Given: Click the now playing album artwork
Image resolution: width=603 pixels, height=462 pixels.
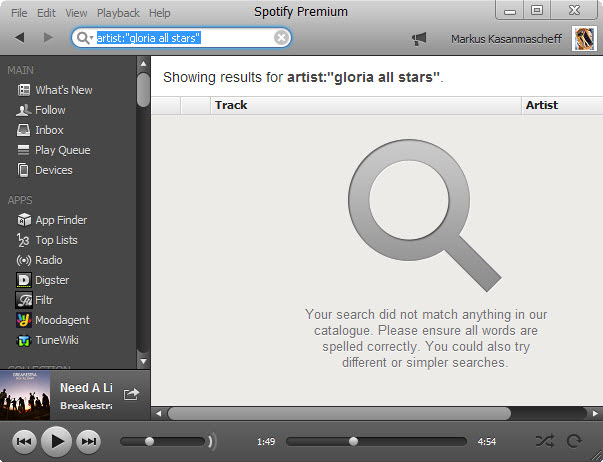Looking at the screenshot, I should [25, 394].
